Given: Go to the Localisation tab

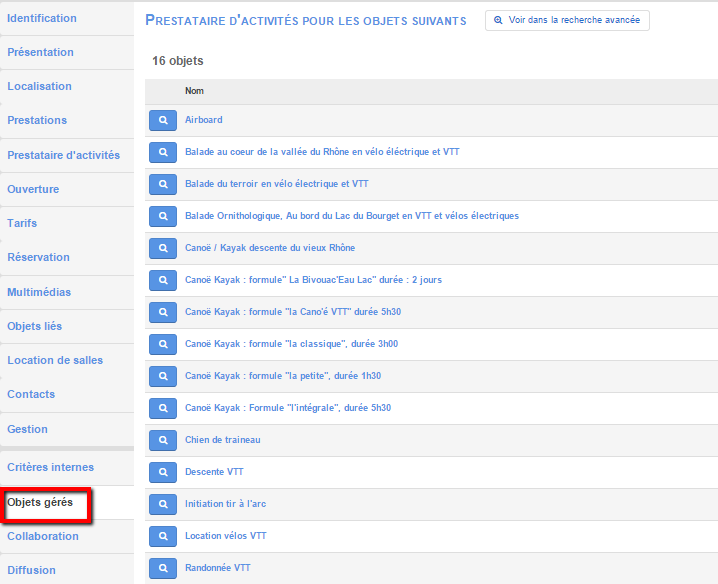Looking at the screenshot, I should click(x=67, y=86).
